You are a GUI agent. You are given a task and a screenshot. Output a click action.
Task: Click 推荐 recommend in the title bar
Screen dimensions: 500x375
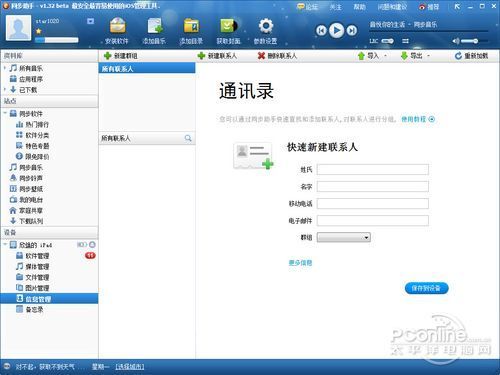[x=429, y=7]
